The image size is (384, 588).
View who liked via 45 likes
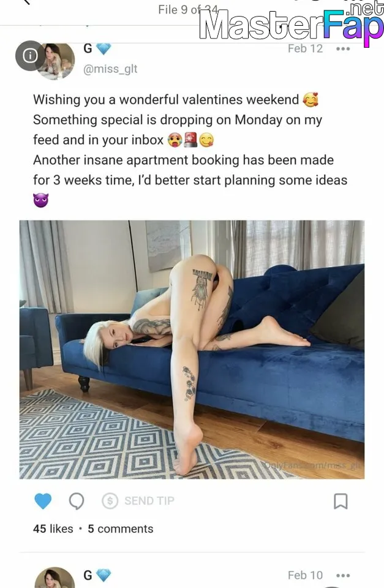[x=53, y=529]
